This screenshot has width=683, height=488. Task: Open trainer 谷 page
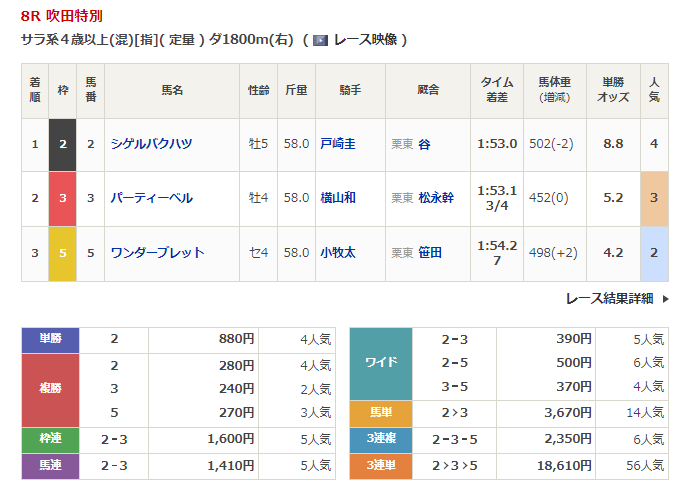(424, 144)
